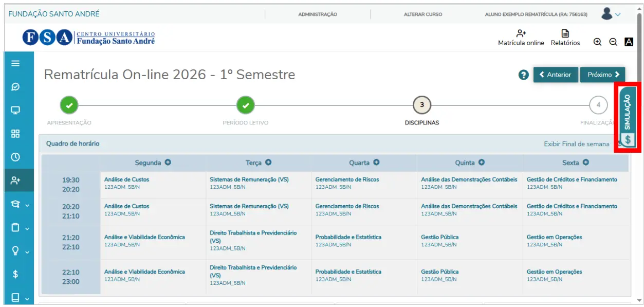The width and height of the screenshot is (644, 307).
Task: Expand the graduation cap sidebar menu
Action: pyautogui.click(x=19, y=204)
